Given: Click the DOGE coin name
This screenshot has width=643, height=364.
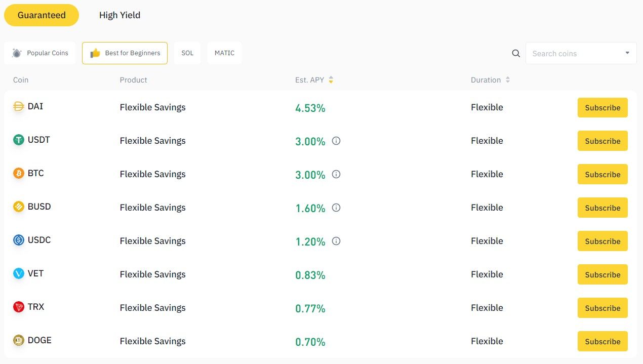Looking at the screenshot, I should tap(39, 340).
